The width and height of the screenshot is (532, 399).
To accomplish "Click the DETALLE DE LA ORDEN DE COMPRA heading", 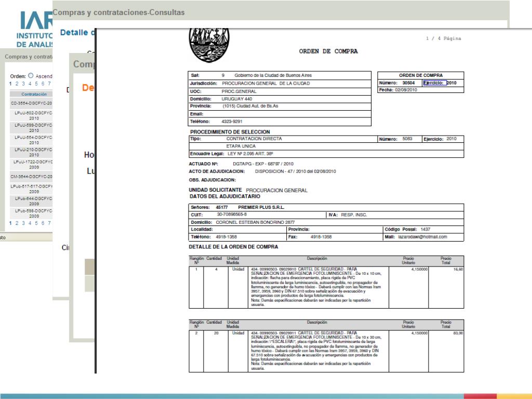I will (233, 247).
